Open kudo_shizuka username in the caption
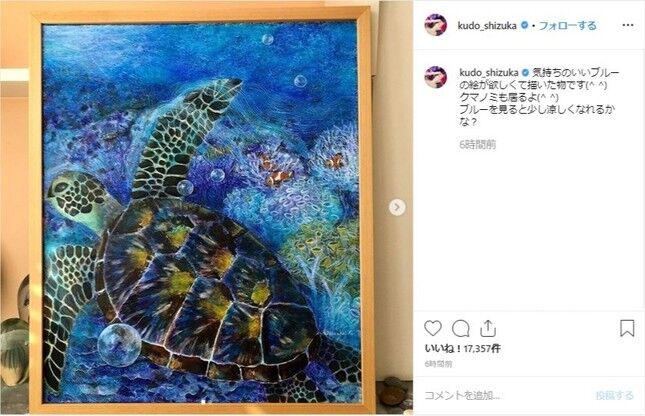The height and width of the screenshot is (416, 645). click(x=489, y=73)
